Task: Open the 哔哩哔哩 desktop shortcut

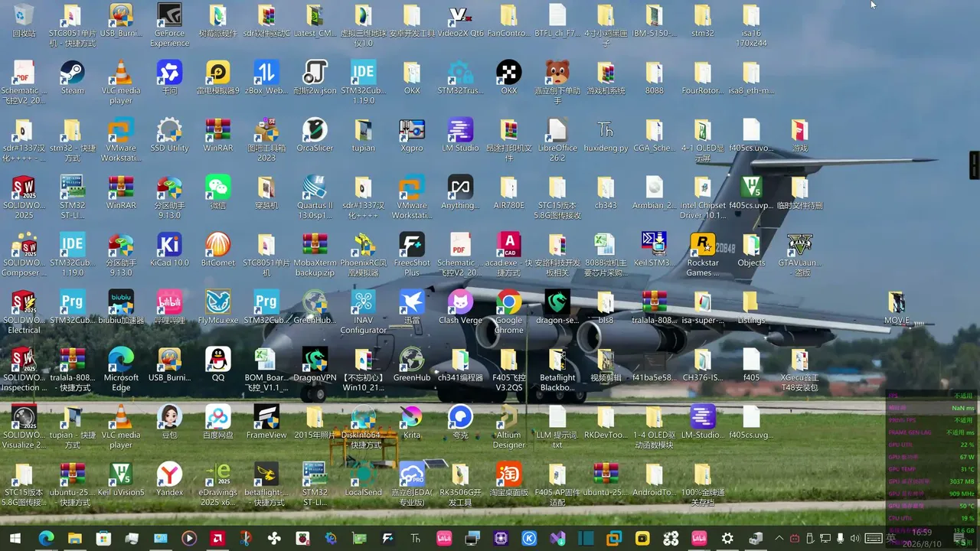Action: point(169,308)
